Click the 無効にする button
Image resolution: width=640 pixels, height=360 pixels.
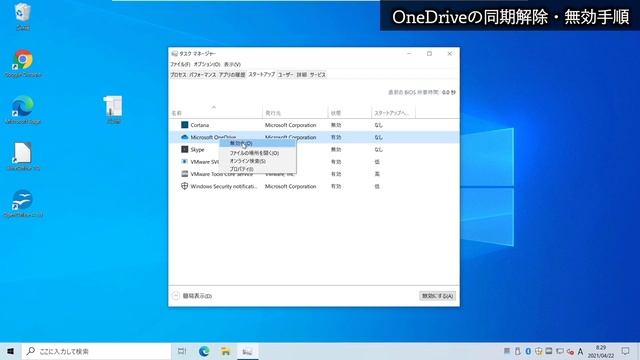(x=438, y=296)
